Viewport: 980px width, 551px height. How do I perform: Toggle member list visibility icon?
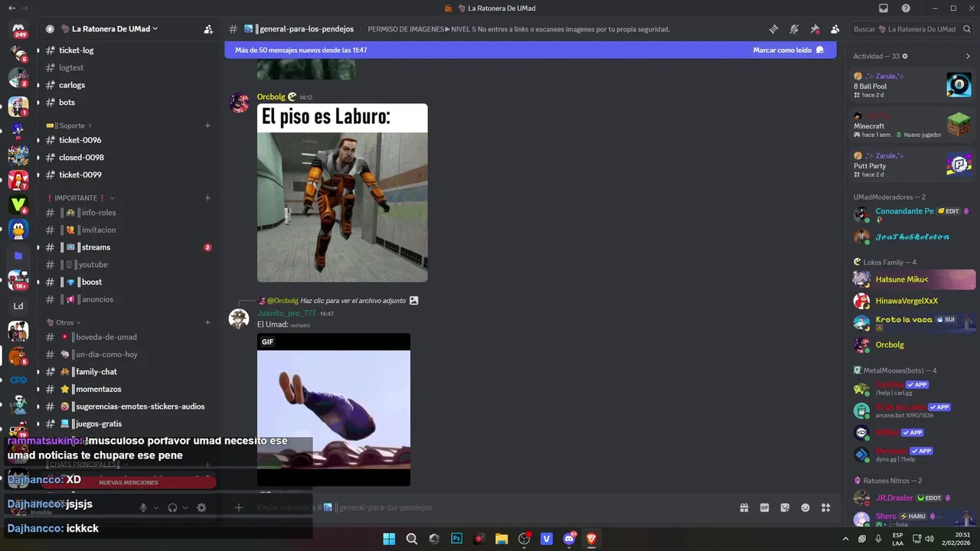835,29
